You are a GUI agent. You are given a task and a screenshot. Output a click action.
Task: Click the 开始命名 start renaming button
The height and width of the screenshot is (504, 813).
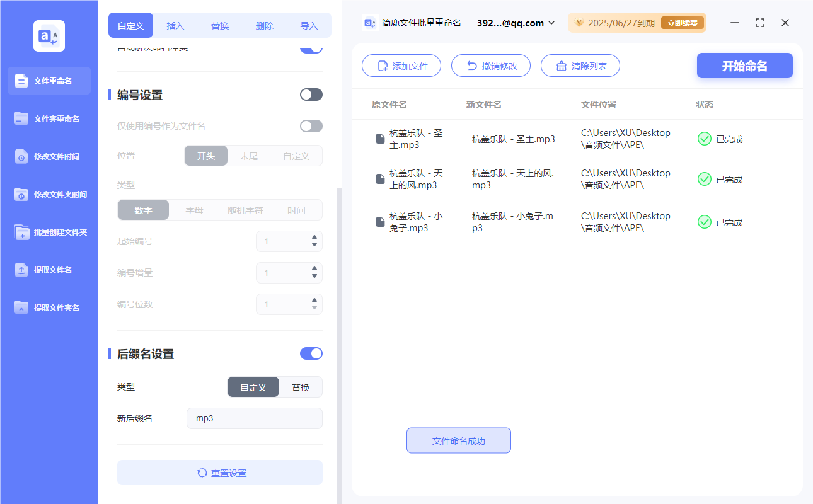coord(744,66)
